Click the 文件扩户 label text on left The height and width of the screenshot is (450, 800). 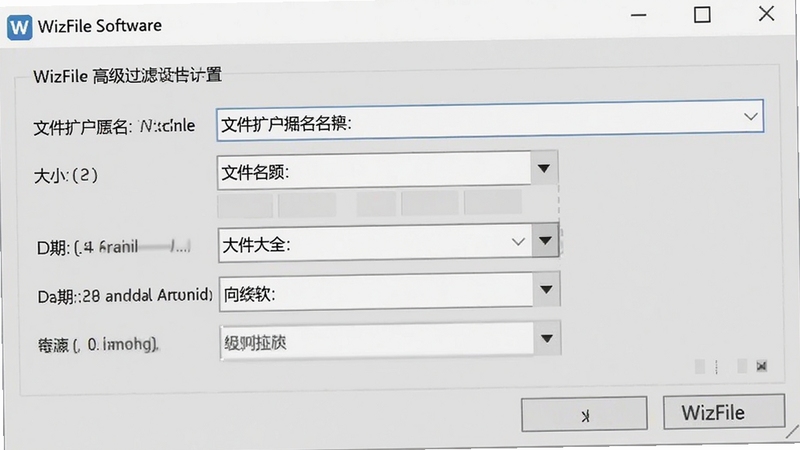pyautogui.click(x=114, y=126)
